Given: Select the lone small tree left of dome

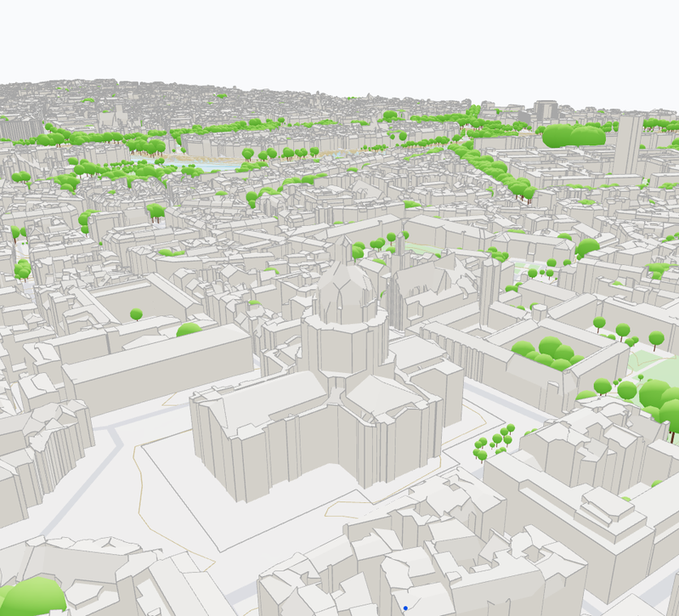Looking at the screenshot, I should [x=136, y=315].
